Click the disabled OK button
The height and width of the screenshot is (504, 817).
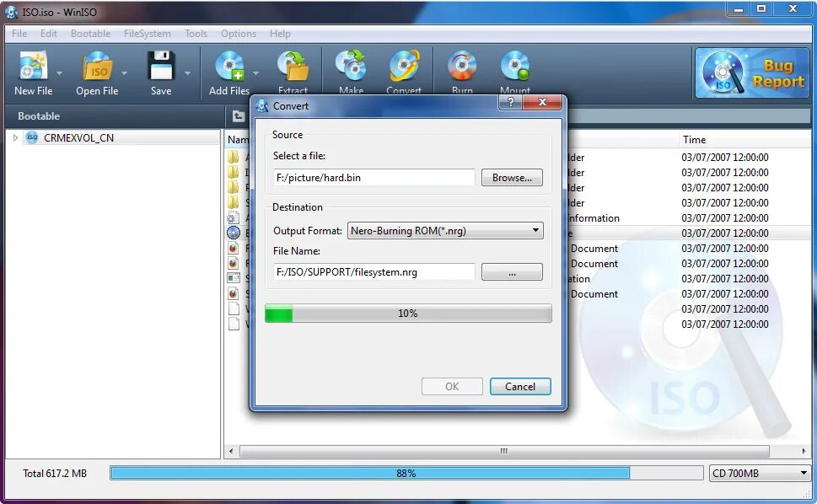(x=452, y=386)
